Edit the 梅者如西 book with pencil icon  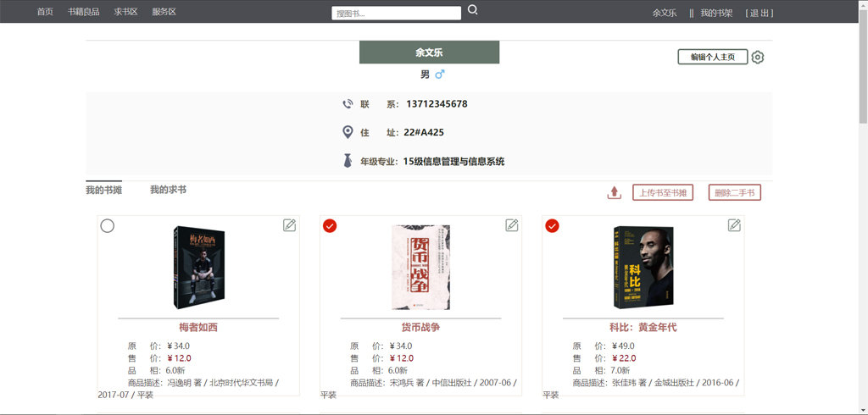[290, 225]
